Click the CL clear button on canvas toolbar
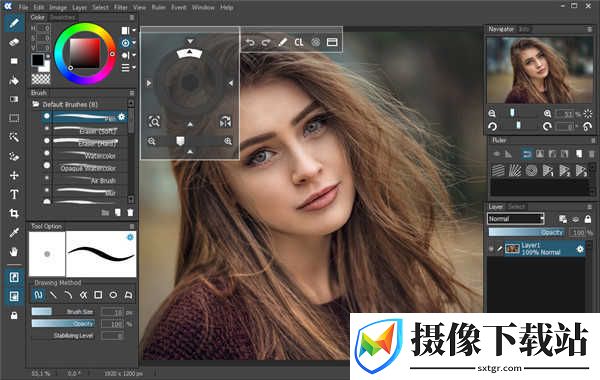 (x=299, y=42)
